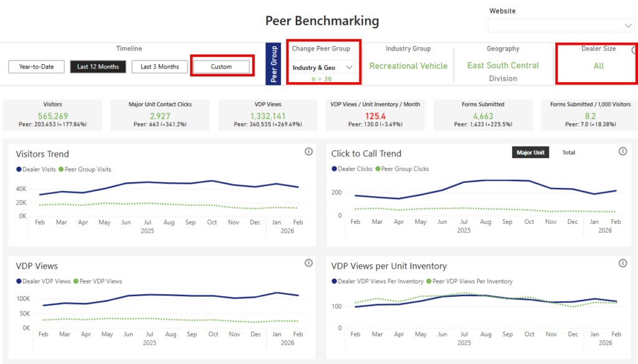Click the info icon on Visitors Trend chart

(308, 152)
